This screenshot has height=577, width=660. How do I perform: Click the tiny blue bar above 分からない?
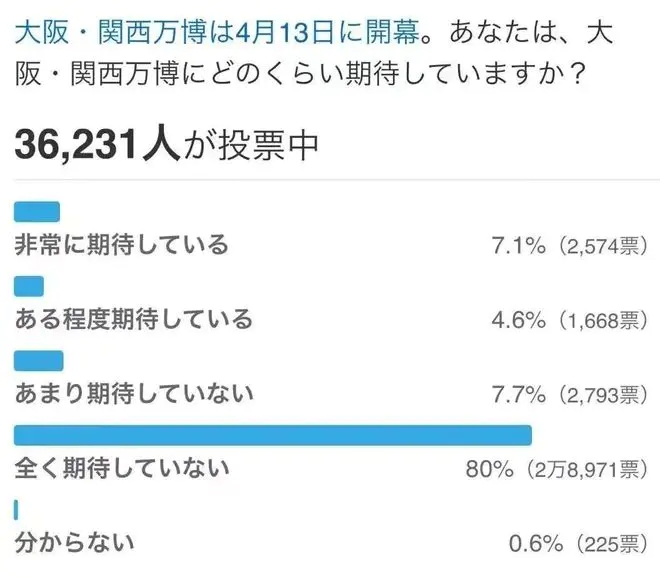point(16,510)
